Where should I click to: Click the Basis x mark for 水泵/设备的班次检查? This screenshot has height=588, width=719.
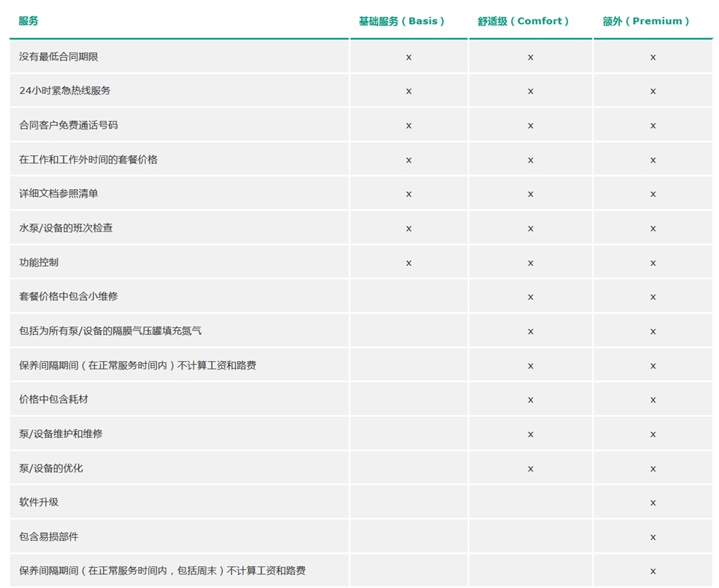408,229
